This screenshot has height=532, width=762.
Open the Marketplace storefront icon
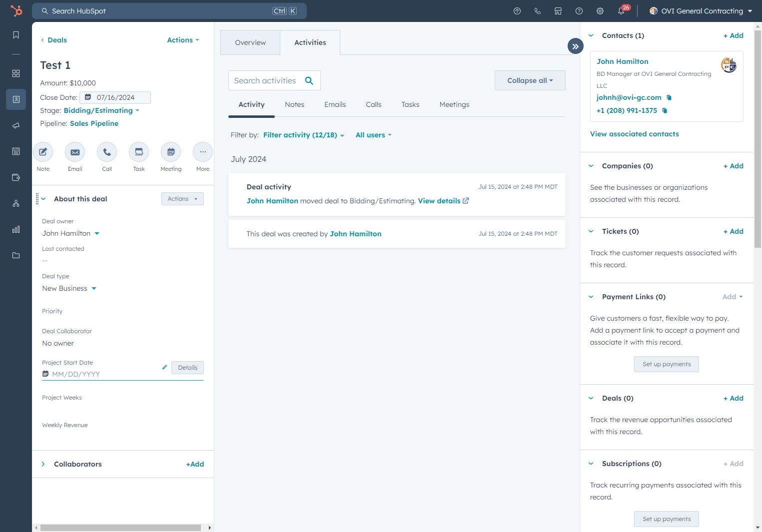point(558,11)
